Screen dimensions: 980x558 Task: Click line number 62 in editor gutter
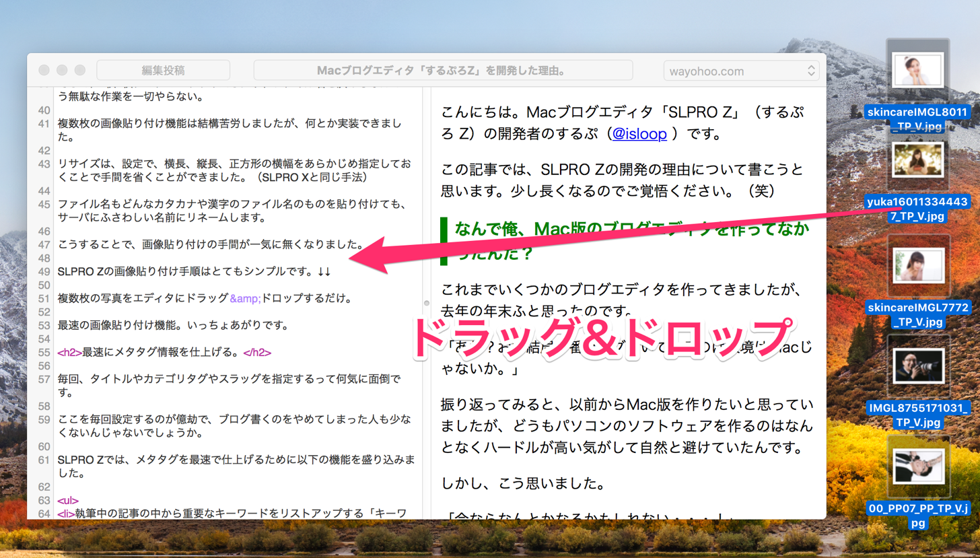point(44,486)
